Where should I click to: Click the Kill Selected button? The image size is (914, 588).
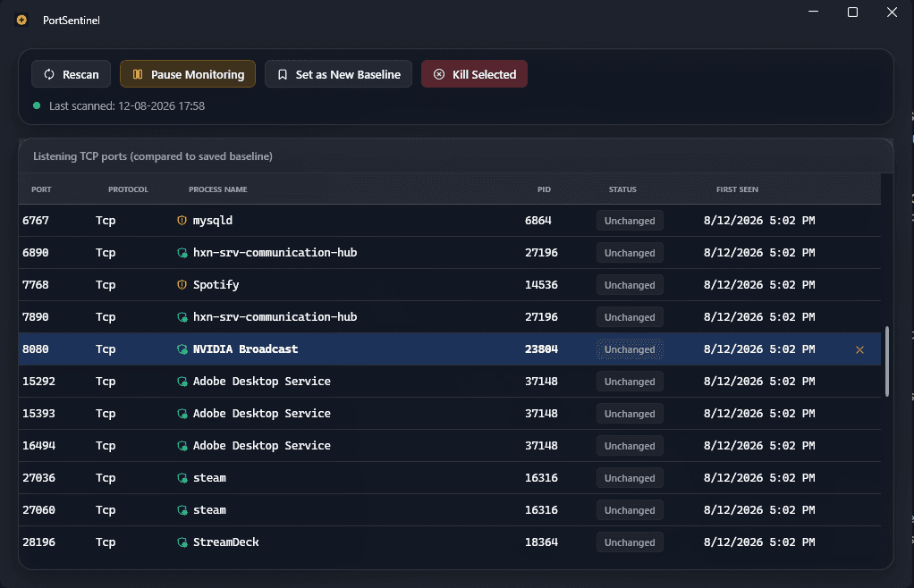coord(475,74)
